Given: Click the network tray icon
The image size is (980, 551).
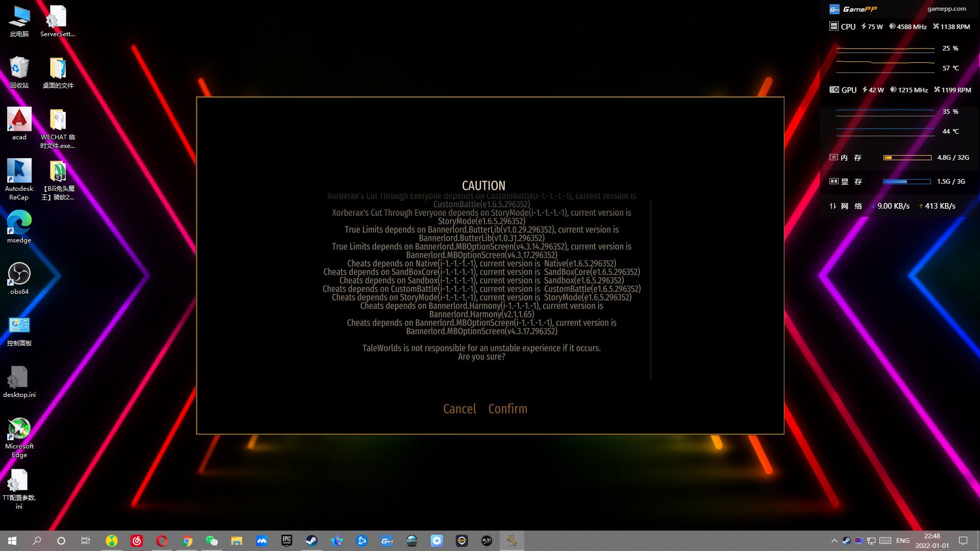Looking at the screenshot, I should pos(871,541).
